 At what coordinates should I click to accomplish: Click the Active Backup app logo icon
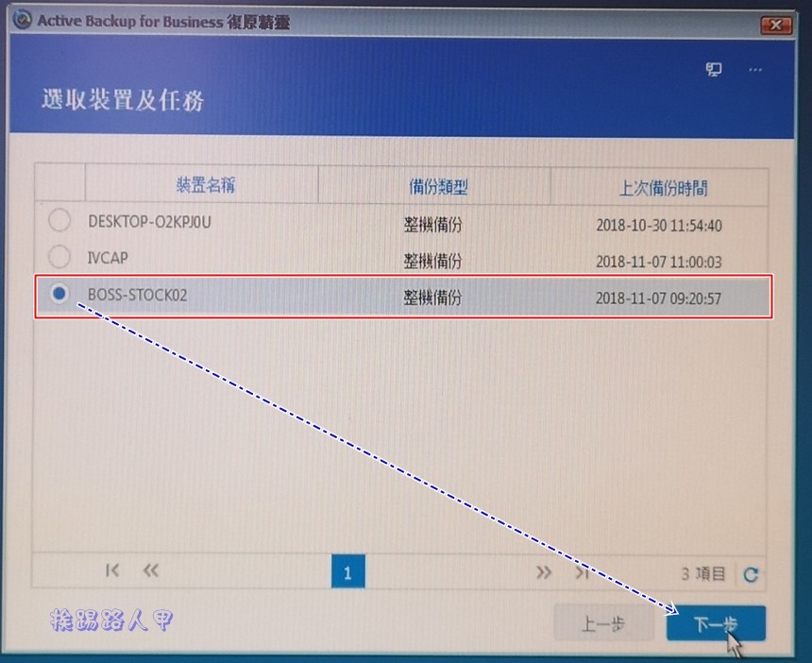[23, 20]
